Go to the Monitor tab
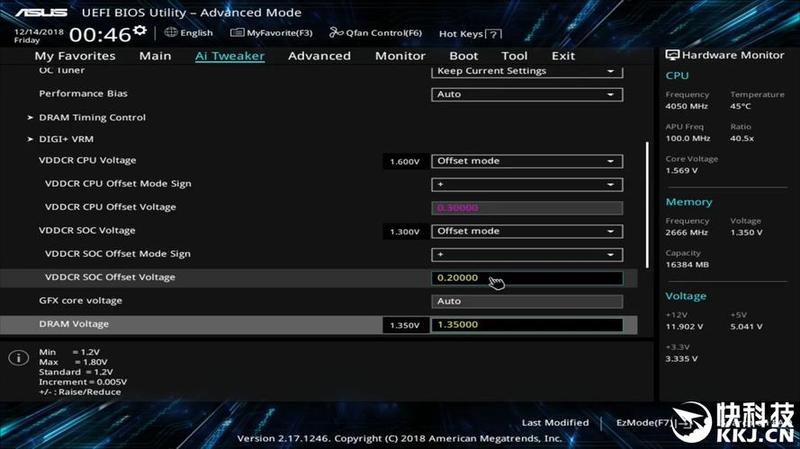 (x=400, y=56)
